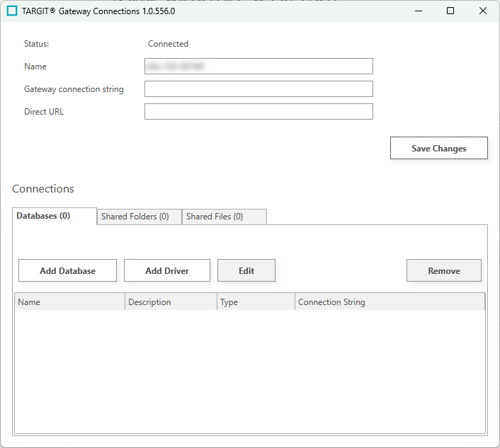This screenshot has height=448, width=500.
Task: Sort by the Name column header
Action: click(x=70, y=301)
